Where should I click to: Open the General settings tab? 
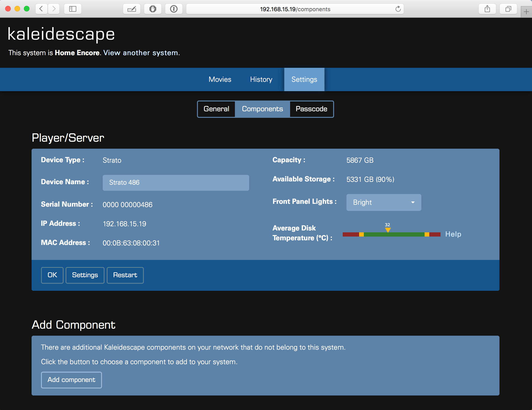(216, 109)
